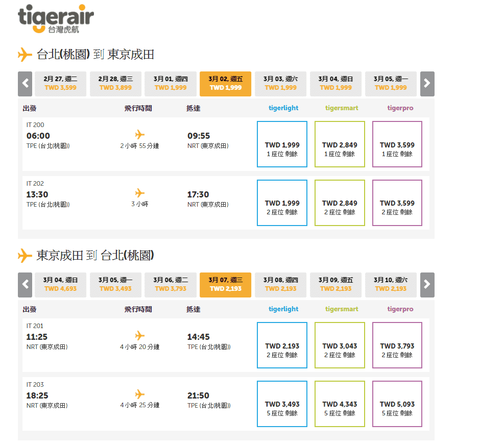This screenshot has width=504, height=447.
Task: Click the plane icon in IT 201 row
Action: click(139, 335)
